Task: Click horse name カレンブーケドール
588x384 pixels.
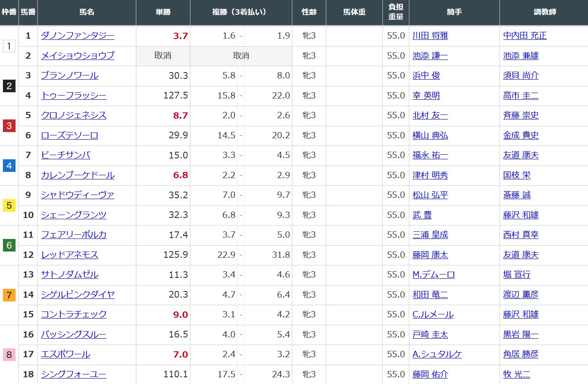Action: pyautogui.click(x=78, y=175)
